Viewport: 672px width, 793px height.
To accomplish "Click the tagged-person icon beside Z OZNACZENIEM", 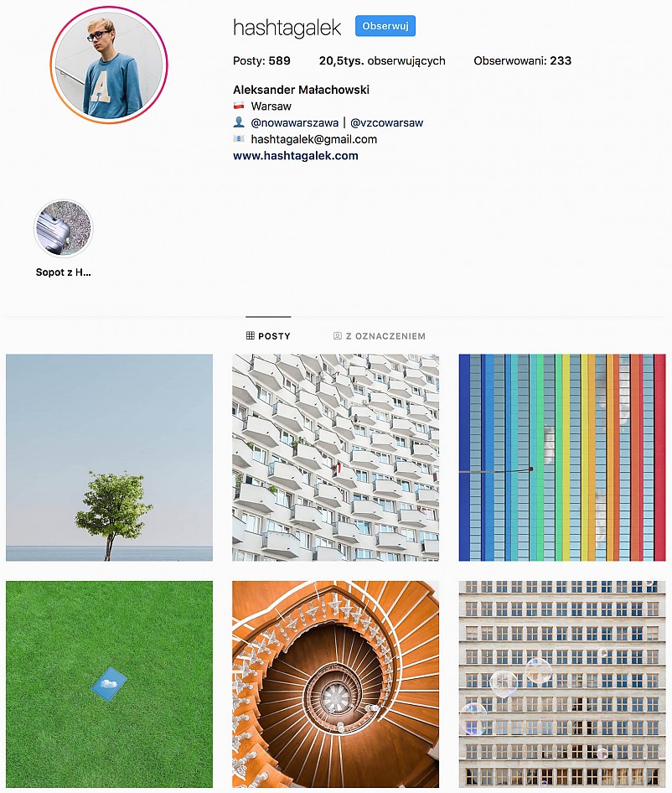I will click(338, 336).
